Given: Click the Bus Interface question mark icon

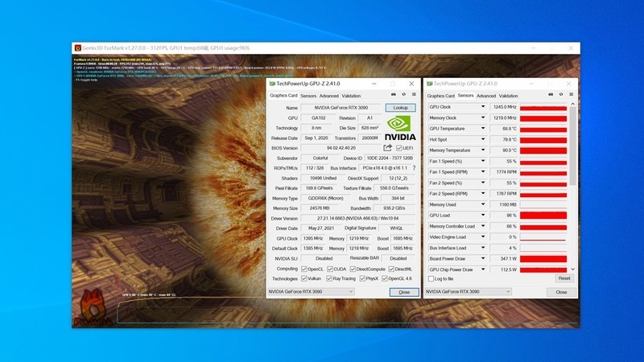Looking at the screenshot, I should point(414,168).
